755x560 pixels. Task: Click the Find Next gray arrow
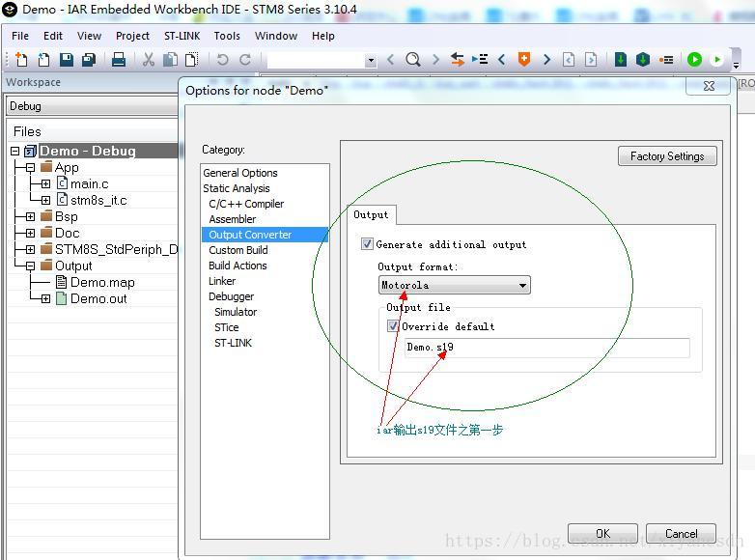[x=435, y=59]
